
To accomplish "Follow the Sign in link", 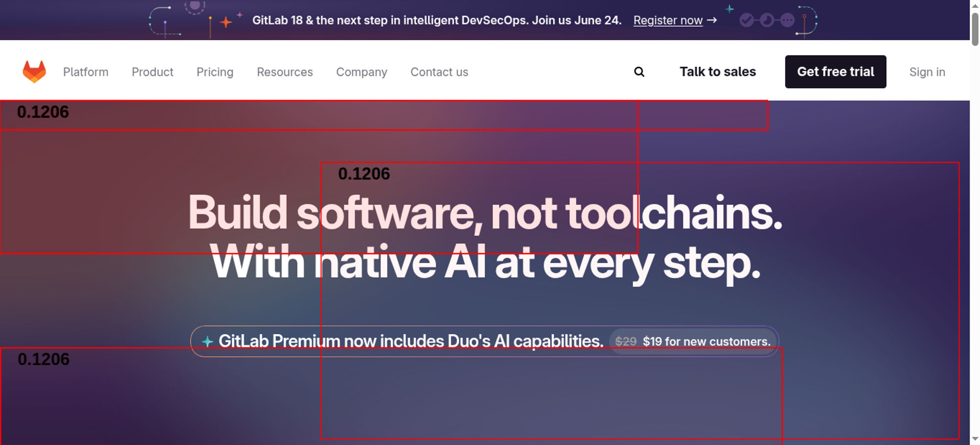I will pyautogui.click(x=927, y=72).
